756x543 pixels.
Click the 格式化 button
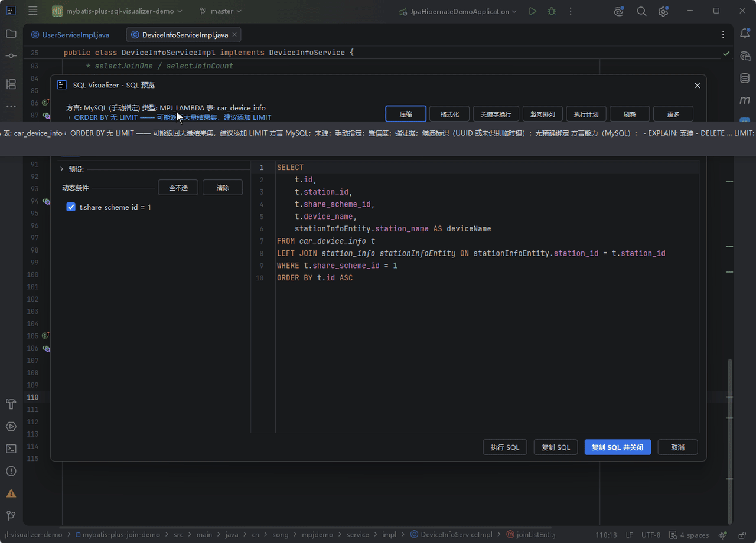point(449,114)
